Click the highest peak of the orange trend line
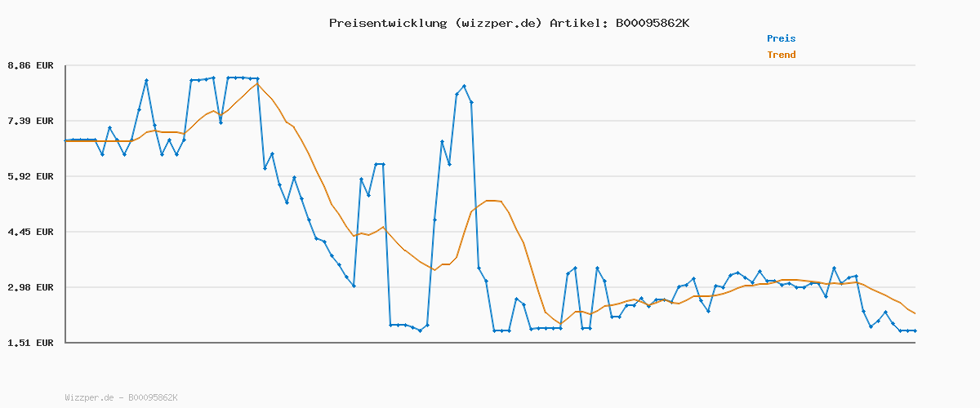Viewport: 980px width, 408px height. tap(257, 83)
